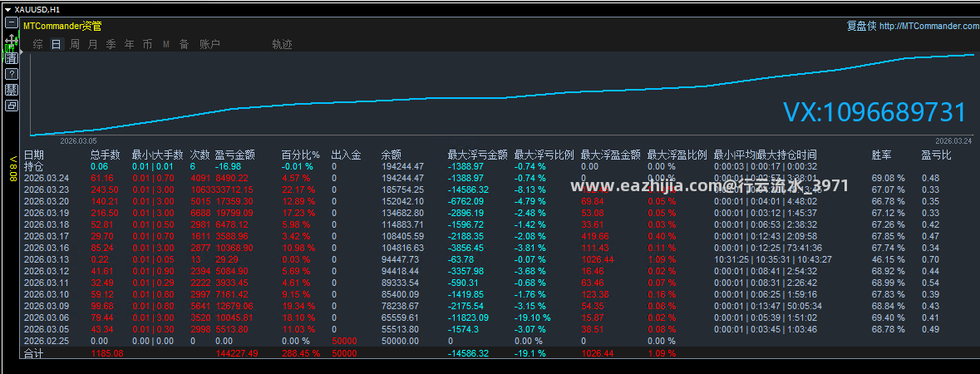Click the 288.45 % total percentage
Image resolution: width=980 pixels, height=374 pixels.
(301, 353)
